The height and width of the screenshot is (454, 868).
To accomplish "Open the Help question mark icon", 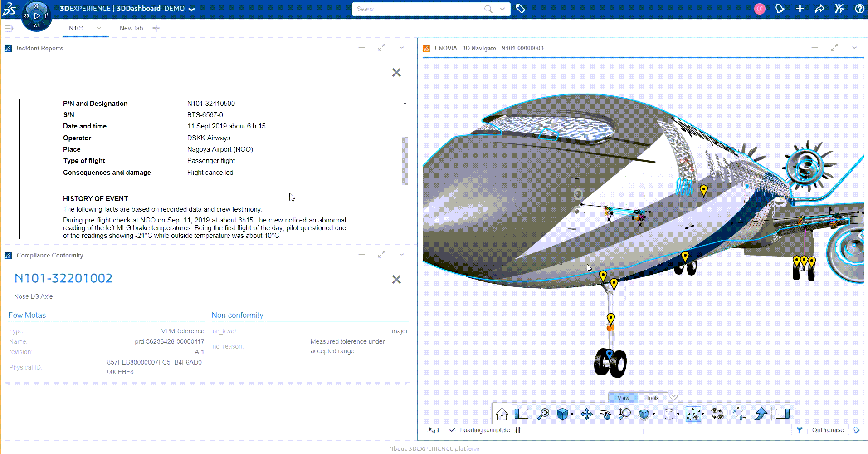I will [x=860, y=9].
